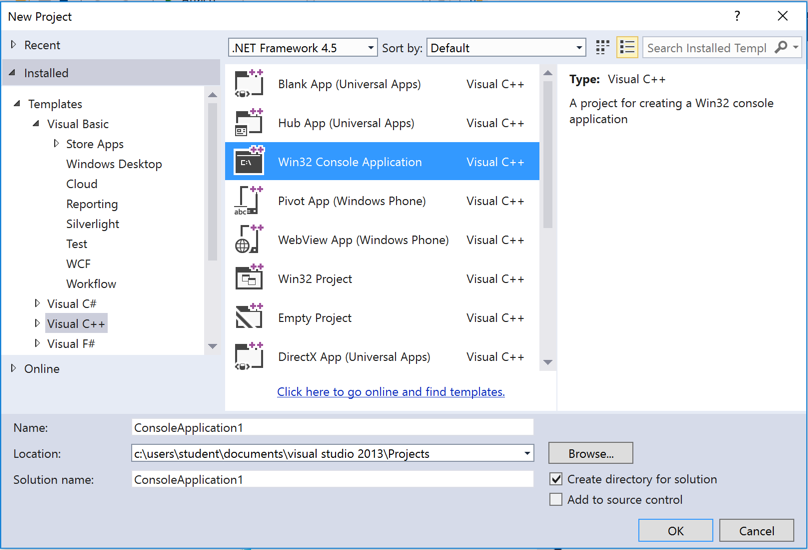Image resolution: width=808 pixels, height=550 pixels.
Task: Click the DirectX App template icon
Action: click(x=249, y=356)
